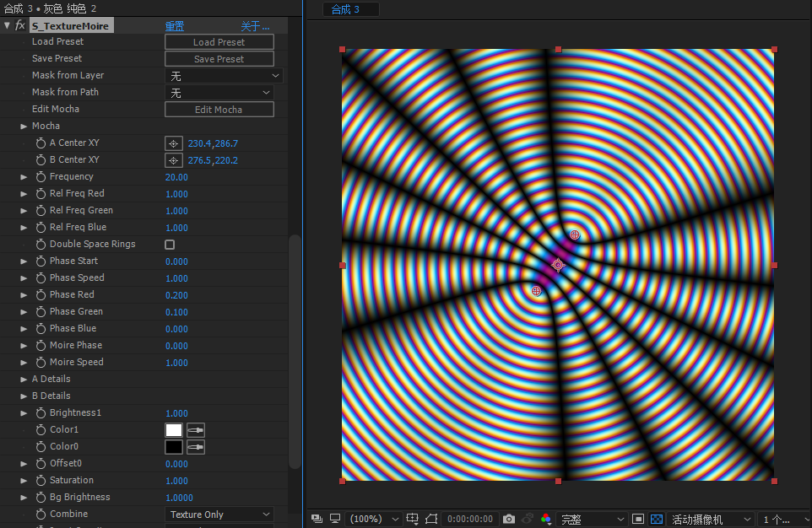Screen dimensions: 812x528
Task: Expand the Mocha property group
Action: (x=24, y=127)
